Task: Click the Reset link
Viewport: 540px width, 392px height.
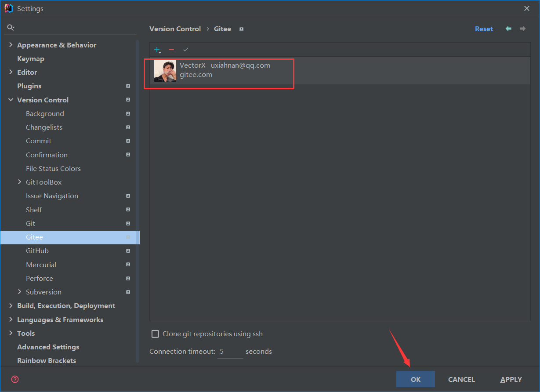Action: (484, 29)
